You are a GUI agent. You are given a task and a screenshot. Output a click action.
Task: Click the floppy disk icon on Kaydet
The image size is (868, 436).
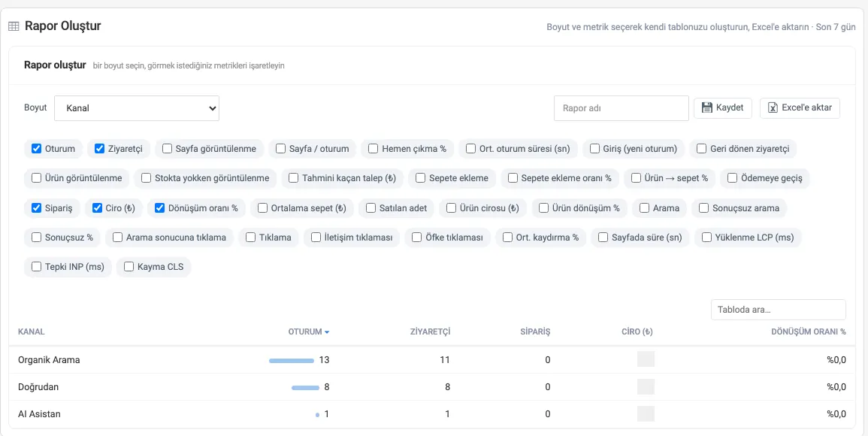pyautogui.click(x=706, y=107)
